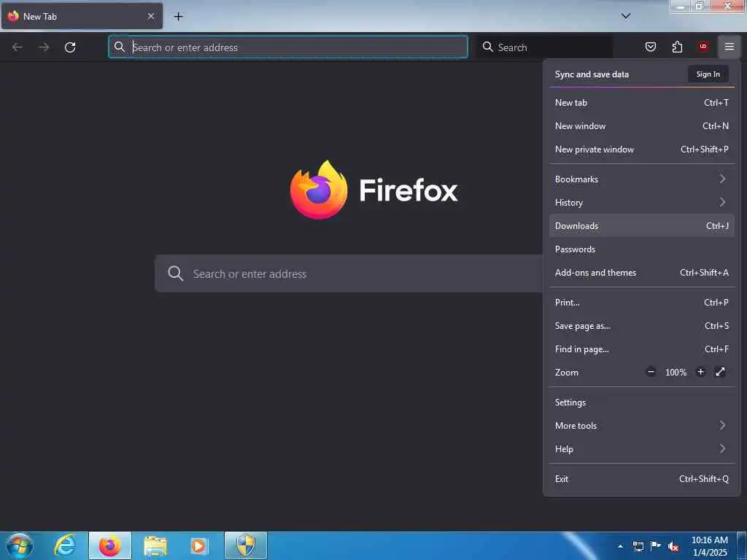The image size is (747, 560).
Task: Open the Windows Start button
Action: click(x=20, y=545)
